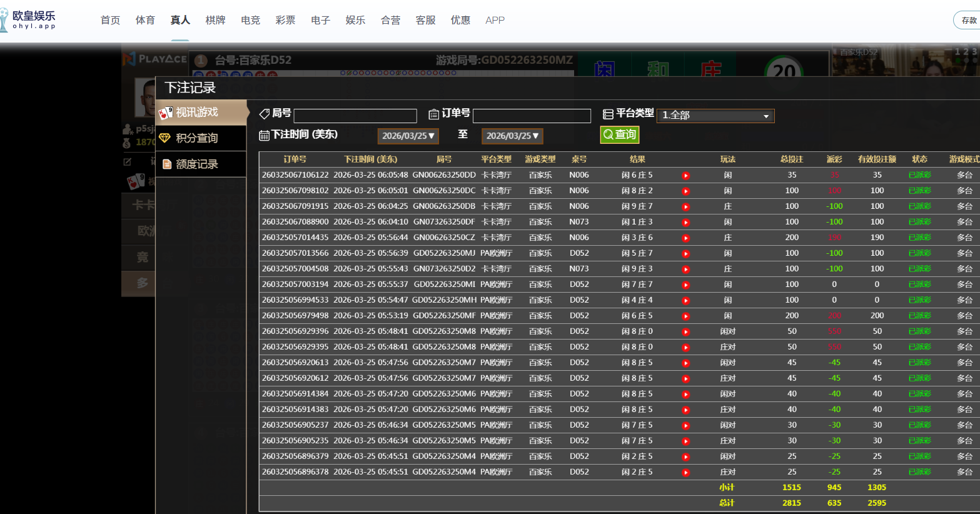
Task: Click the 局号 input field
Action: click(355, 116)
